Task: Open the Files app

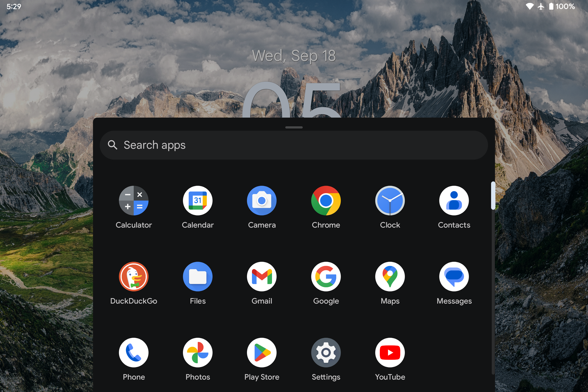Action: (198, 277)
